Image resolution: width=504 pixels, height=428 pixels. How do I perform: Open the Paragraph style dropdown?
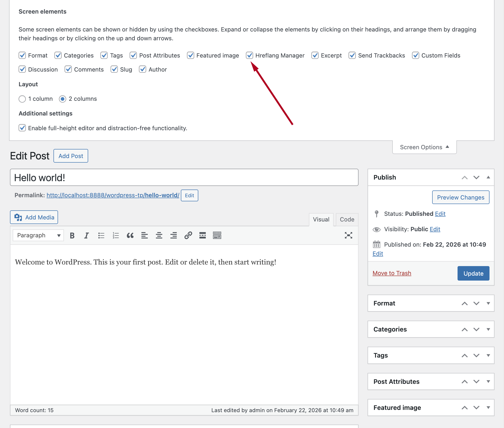click(38, 235)
